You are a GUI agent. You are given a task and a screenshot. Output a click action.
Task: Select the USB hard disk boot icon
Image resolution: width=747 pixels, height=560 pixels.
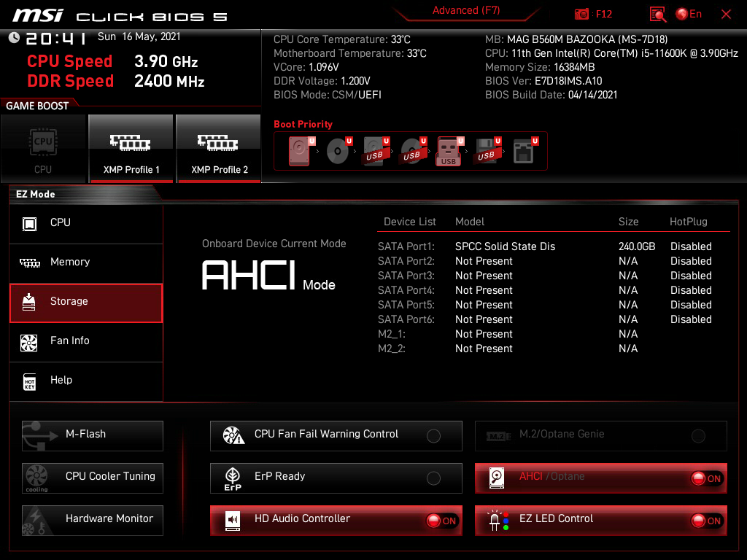point(376,151)
